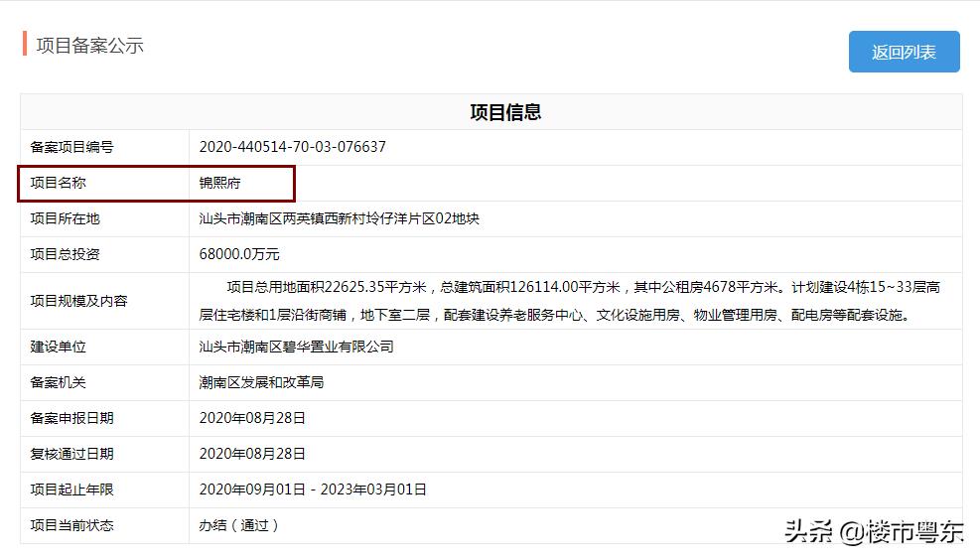Click the 项目所在地 label cell
The image size is (980, 560).
[66, 218]
